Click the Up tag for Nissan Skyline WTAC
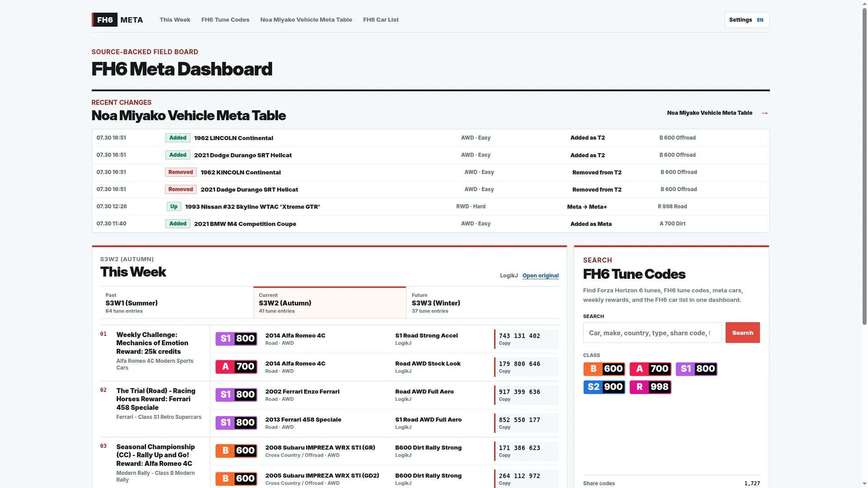This screenshot has width=868, height=488. (174, 206)
